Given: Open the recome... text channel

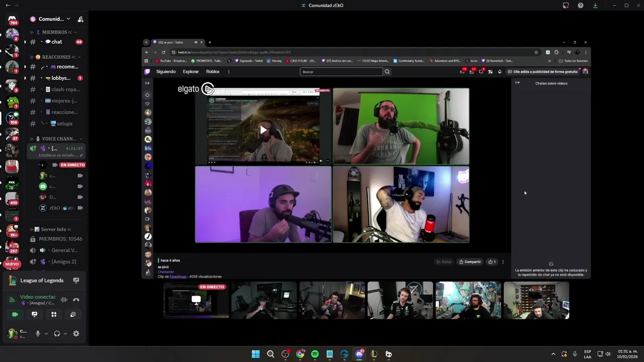Looking at the screenshot, I should tap(56, 66).
